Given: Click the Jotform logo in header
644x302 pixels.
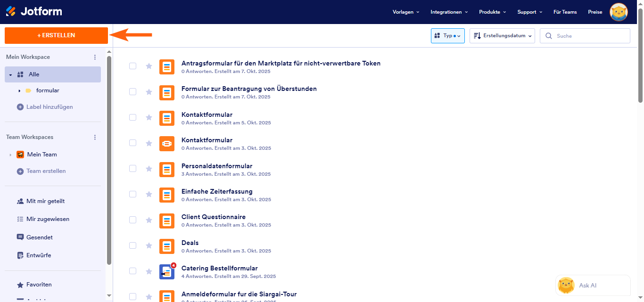Looking at the screenshot, I should (x=34, y=12).
